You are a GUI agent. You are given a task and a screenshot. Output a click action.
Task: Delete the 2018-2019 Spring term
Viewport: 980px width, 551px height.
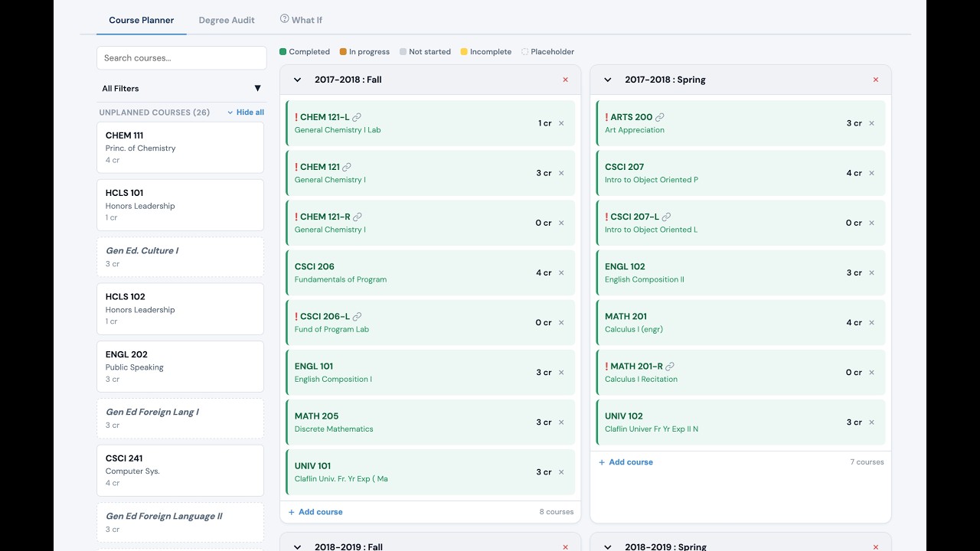point(876,546)
